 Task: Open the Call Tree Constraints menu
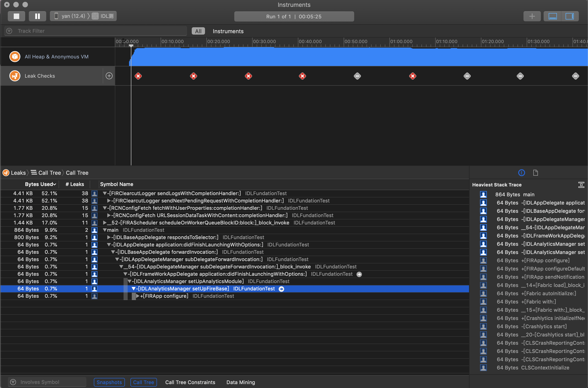[x=190, y=382]
